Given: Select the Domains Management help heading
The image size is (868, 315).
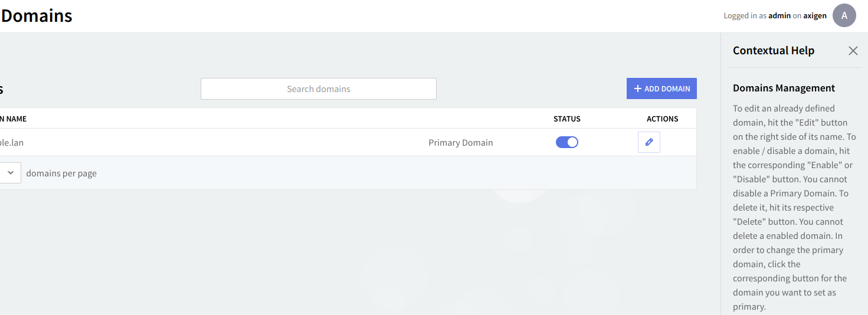Looking at the screenshot, I should pyautogui.click(x=784, y=88).
